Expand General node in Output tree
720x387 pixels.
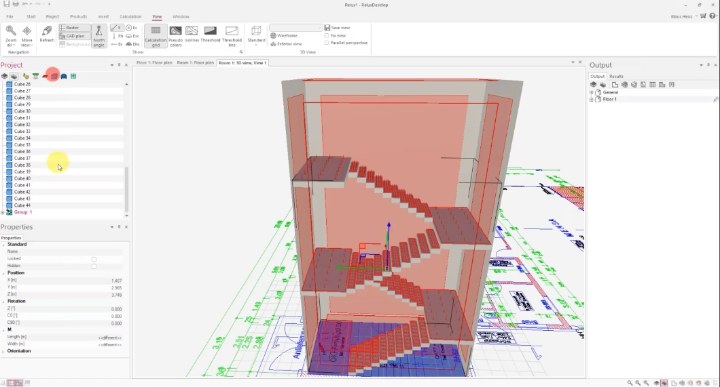tap(591, 92)
